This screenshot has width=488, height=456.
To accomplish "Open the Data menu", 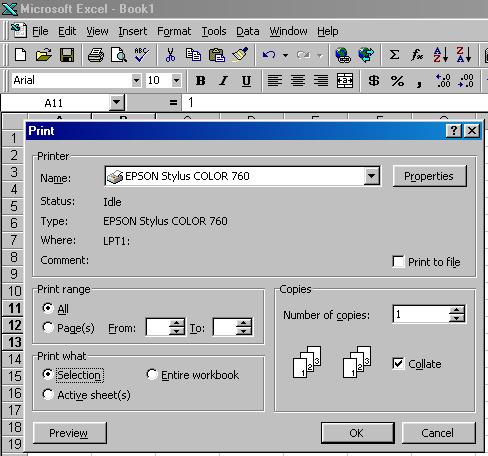I will click(x=248, y=31).
